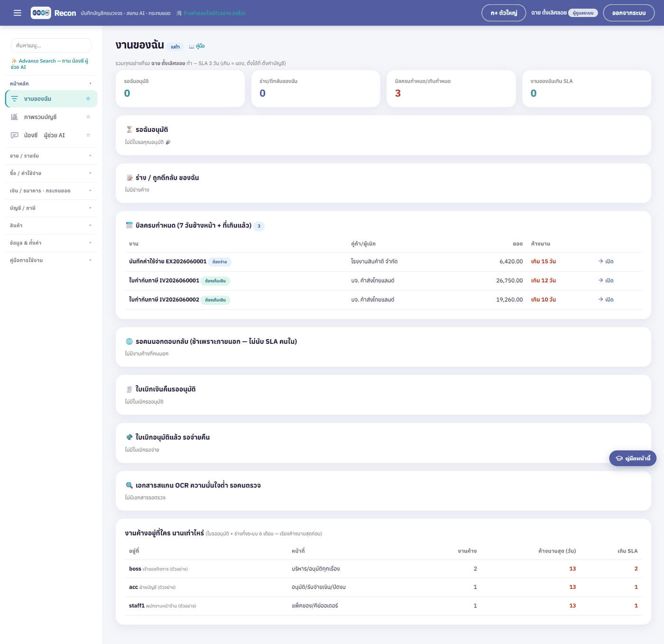664x644 pixels.
Task: Open the งานของฉัน list icon in sidebar
Action: click(15, 99)
